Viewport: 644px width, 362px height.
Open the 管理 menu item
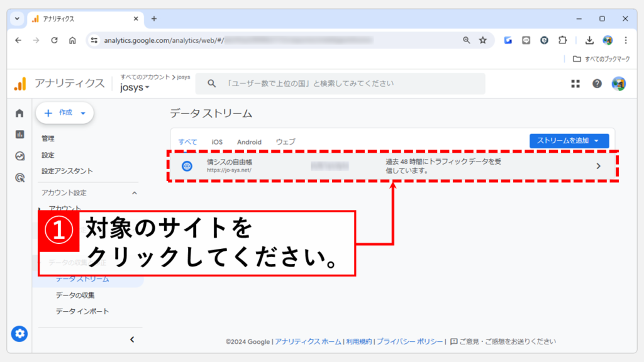(48, 139)
